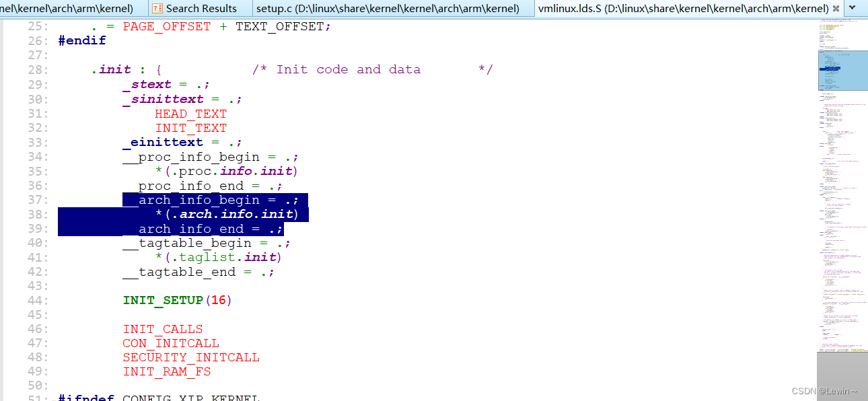Click the INIT_CALLS macro
Viewport: 868px width, 401px height.
[x=162, y=329]
